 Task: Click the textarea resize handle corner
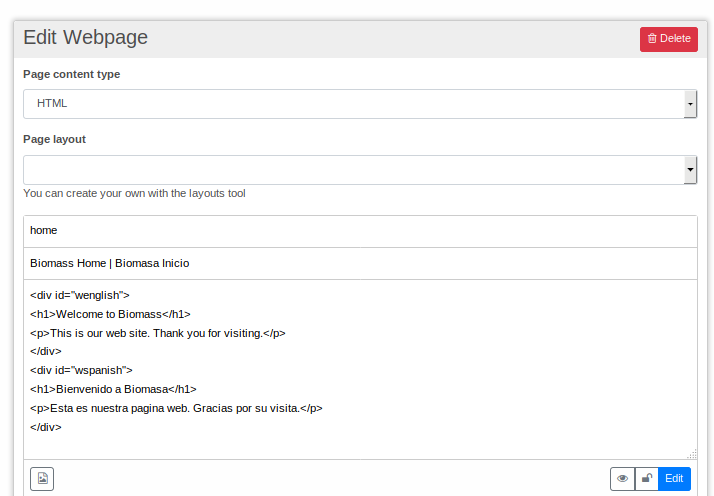(692, 454)
